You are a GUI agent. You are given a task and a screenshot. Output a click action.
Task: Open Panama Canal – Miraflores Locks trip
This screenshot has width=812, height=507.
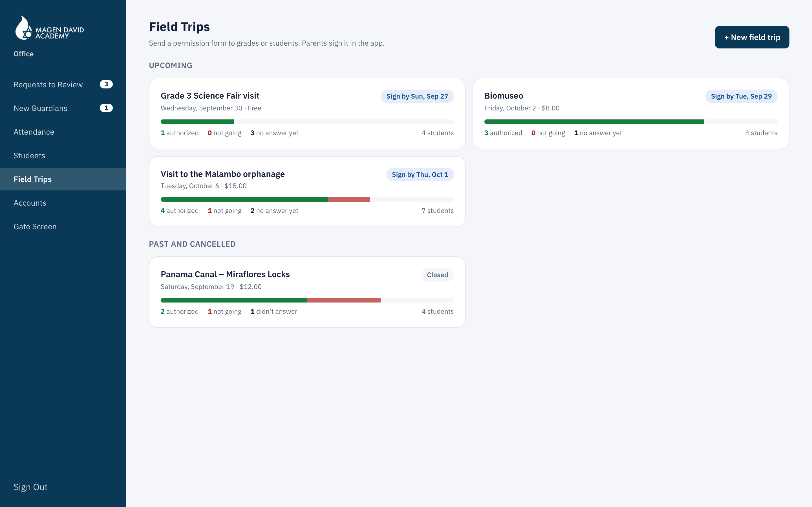(307, 292)
